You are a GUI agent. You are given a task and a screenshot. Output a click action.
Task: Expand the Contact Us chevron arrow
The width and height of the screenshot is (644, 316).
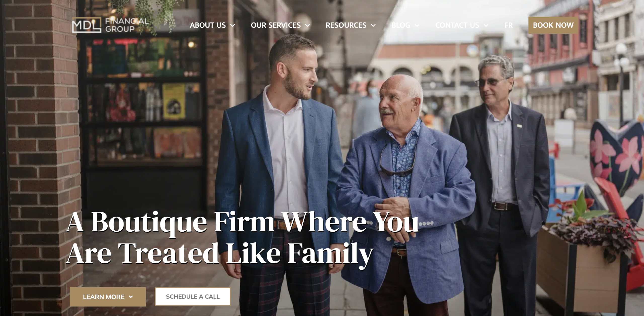pyautogui.click(x=486, y=25)
